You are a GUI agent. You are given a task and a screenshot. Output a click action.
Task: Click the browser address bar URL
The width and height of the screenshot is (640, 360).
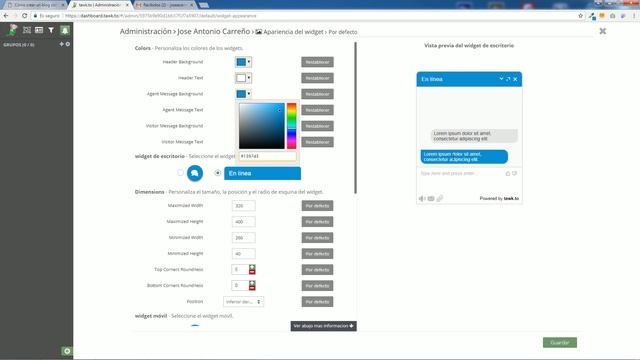pyautogui.click(x=161, y=16)
